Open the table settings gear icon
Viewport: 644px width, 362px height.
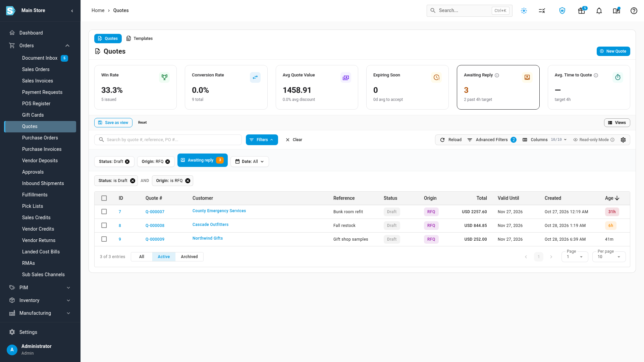(623, 140)
